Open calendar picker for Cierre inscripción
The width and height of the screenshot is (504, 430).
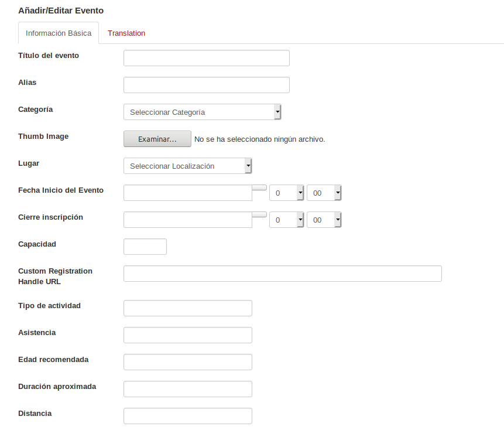tap(259, 215)
